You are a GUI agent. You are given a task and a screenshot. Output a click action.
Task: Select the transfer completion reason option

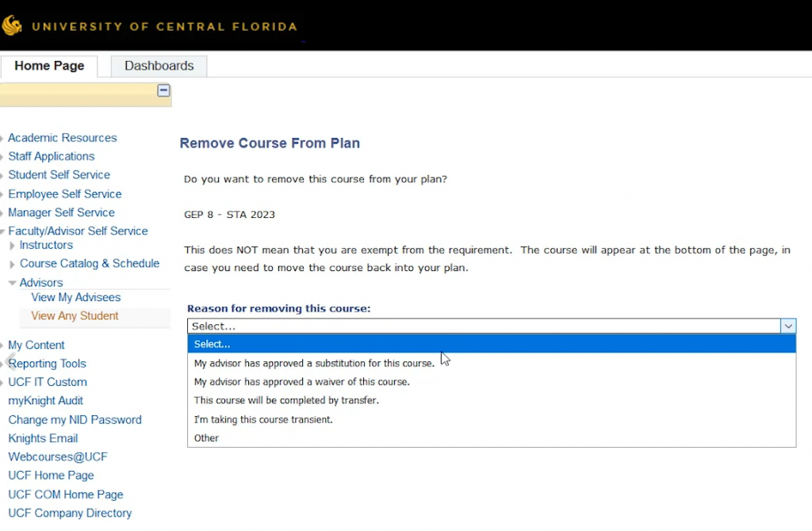287,400
